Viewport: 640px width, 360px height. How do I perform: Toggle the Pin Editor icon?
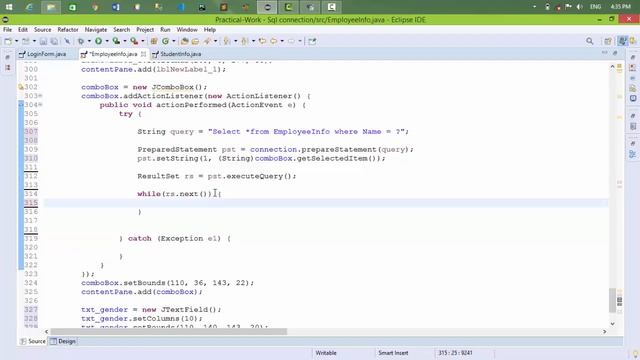[x=312, y=41]
